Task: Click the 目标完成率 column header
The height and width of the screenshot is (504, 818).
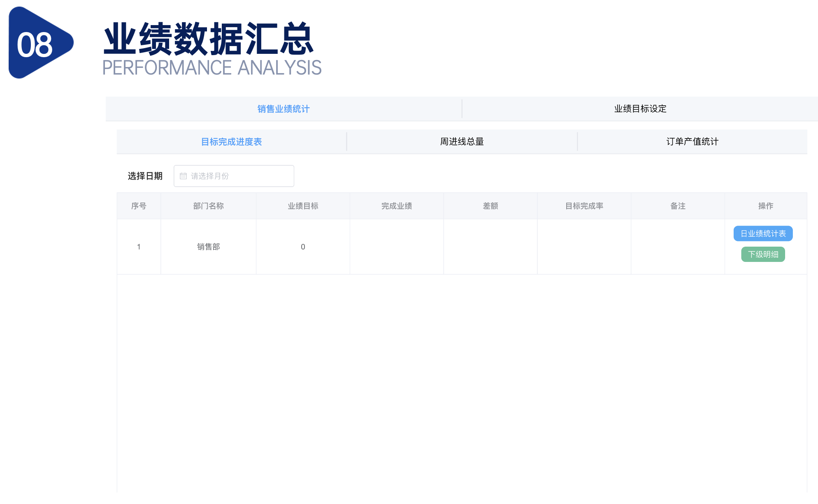Action: click(584, 206)
